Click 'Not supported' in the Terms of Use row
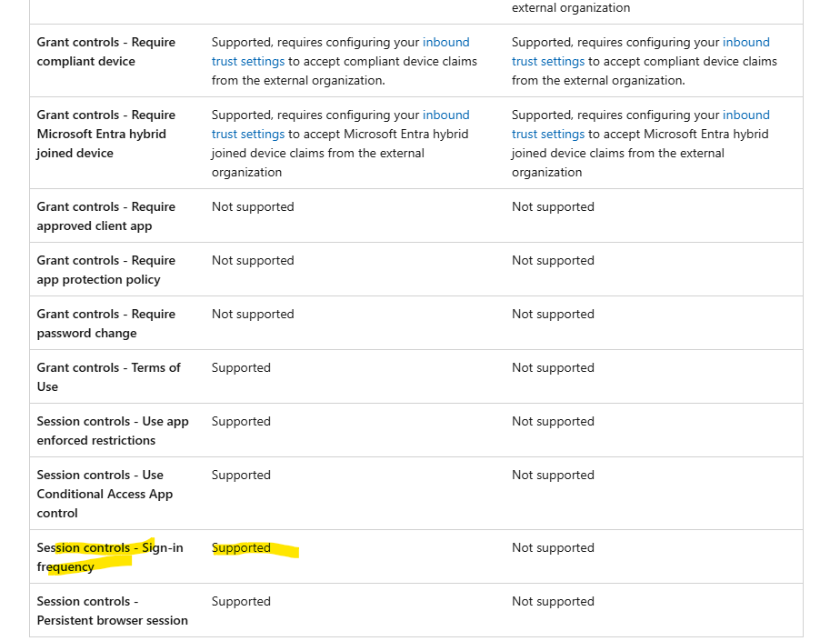The height and width of the screenshot is (641, 840). 553,367
